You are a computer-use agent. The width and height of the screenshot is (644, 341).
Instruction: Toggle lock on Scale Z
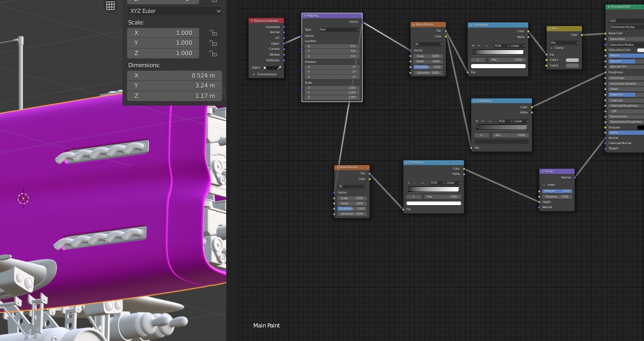(x=213, y=53)
